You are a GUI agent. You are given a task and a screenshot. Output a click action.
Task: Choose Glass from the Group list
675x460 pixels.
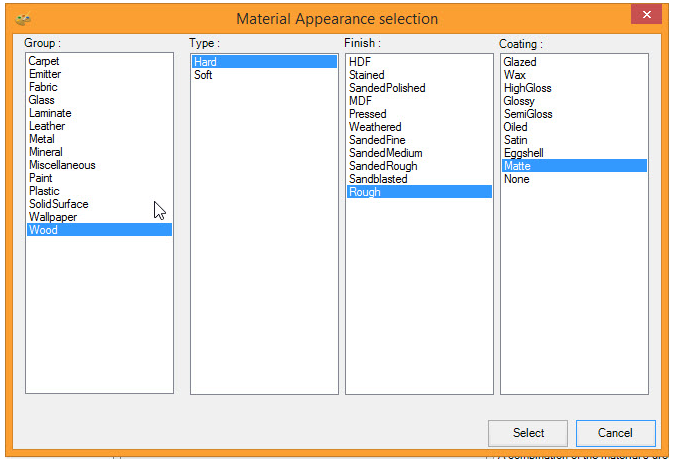tap(42, 101)
